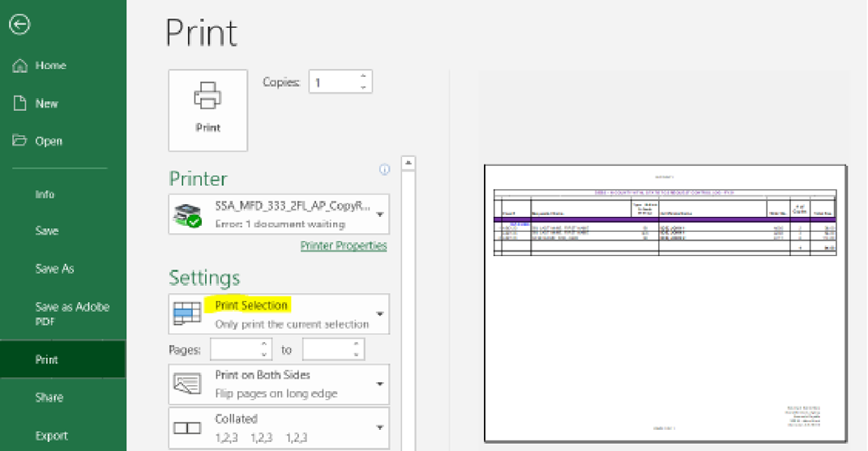Click the large Print button
Image resolution: width=868 pixels, height=451 pixels.
pyautogui.click(x=207, y=110)
